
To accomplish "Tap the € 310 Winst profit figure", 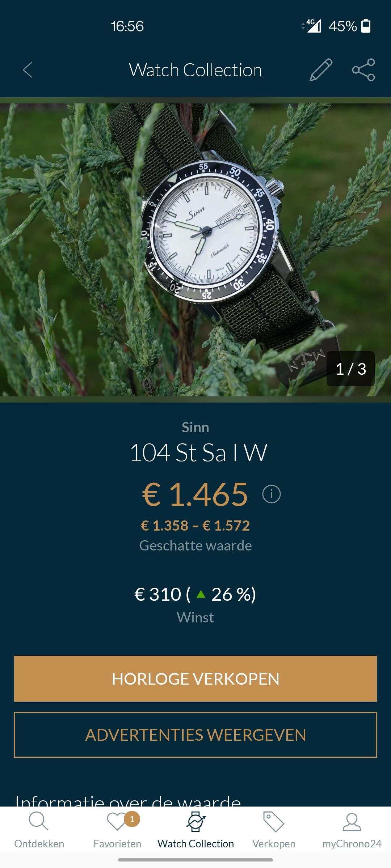I will [x=195, y=594].
